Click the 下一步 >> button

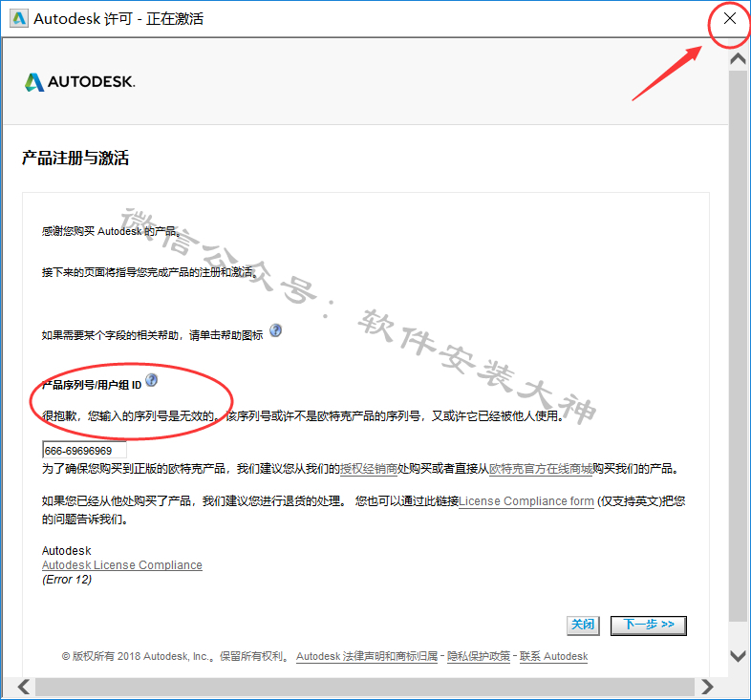649,626
